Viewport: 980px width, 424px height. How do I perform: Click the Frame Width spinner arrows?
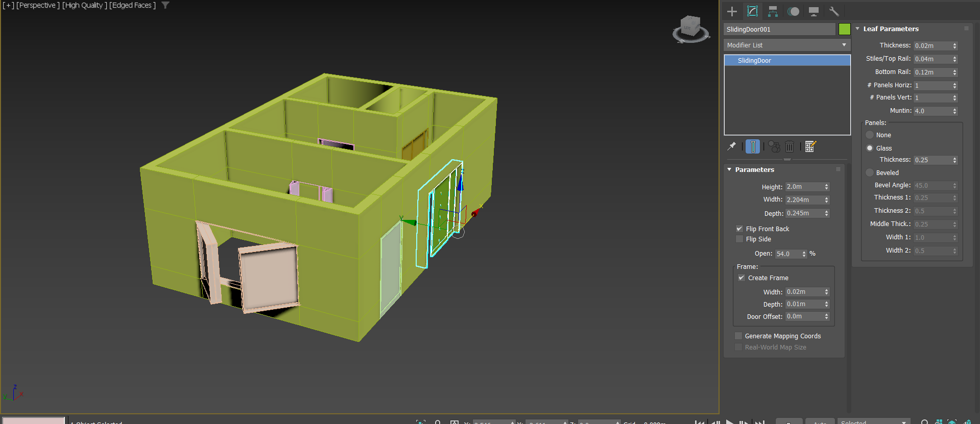click(827, 292)
